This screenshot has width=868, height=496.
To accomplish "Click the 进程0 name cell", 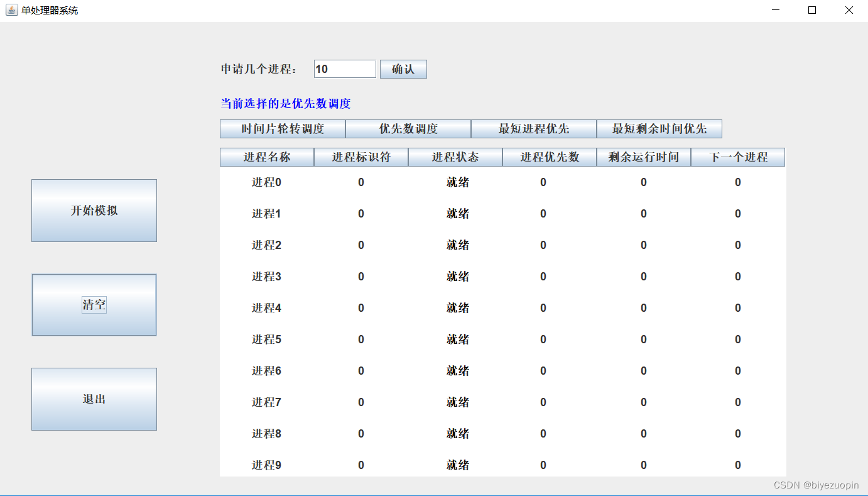I will [266, 182].
